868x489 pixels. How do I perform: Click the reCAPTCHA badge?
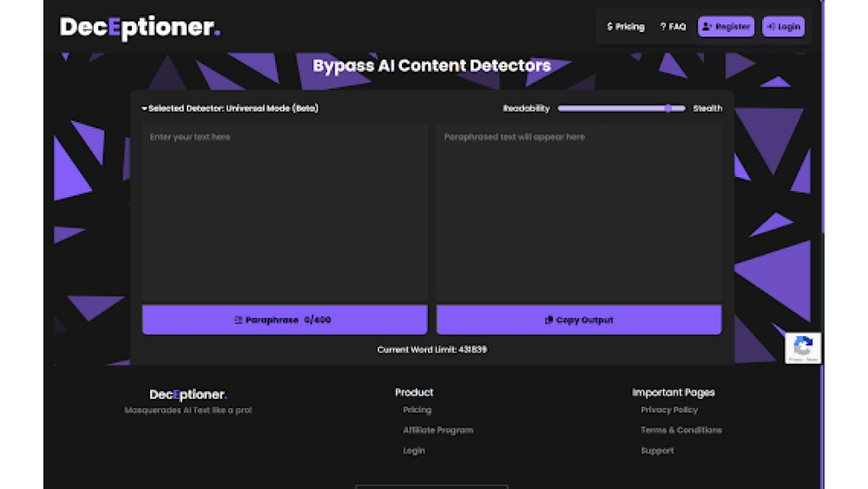803,347
